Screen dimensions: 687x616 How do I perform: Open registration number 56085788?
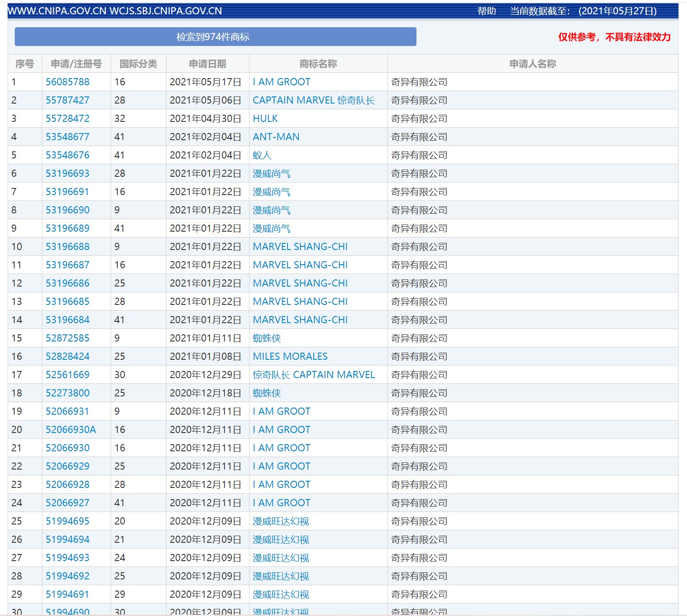(67, 82)
